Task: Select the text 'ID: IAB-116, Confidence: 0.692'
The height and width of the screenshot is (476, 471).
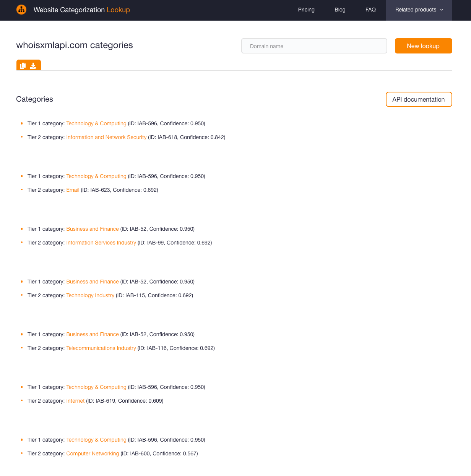Action: [x=176, y=348]
